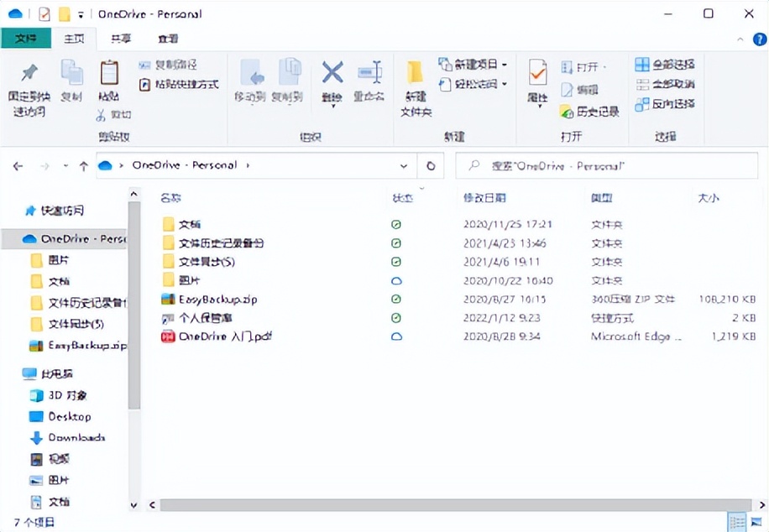Switch to the 查看 (View) ribbon tab
This screenshot has height=532, width=769.
click(165, 39)
